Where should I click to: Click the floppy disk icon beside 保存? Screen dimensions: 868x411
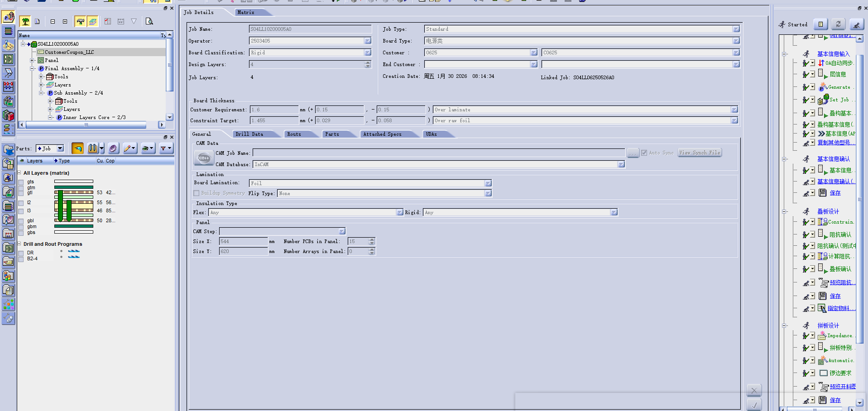click(x=823, y=193)
